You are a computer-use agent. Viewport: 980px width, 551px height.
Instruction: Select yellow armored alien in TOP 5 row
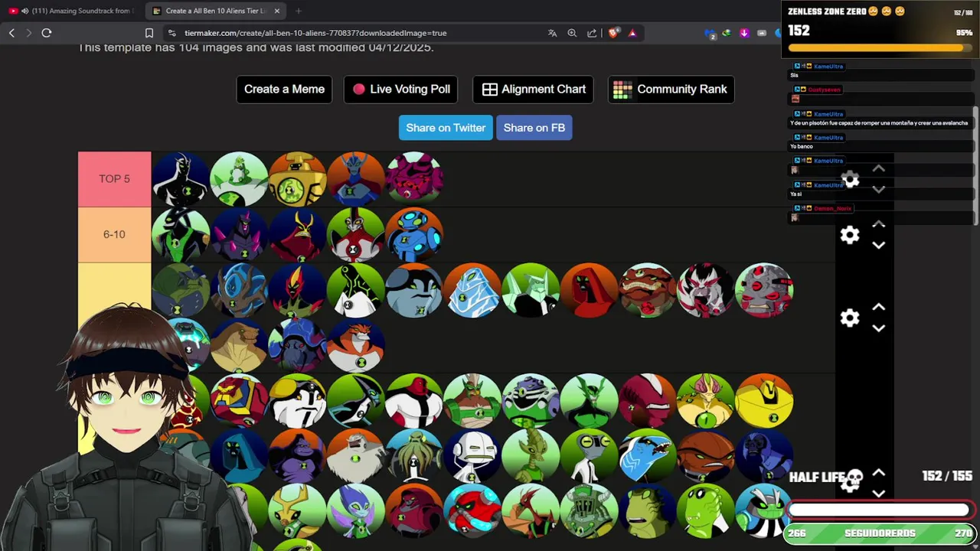(297, 179)
